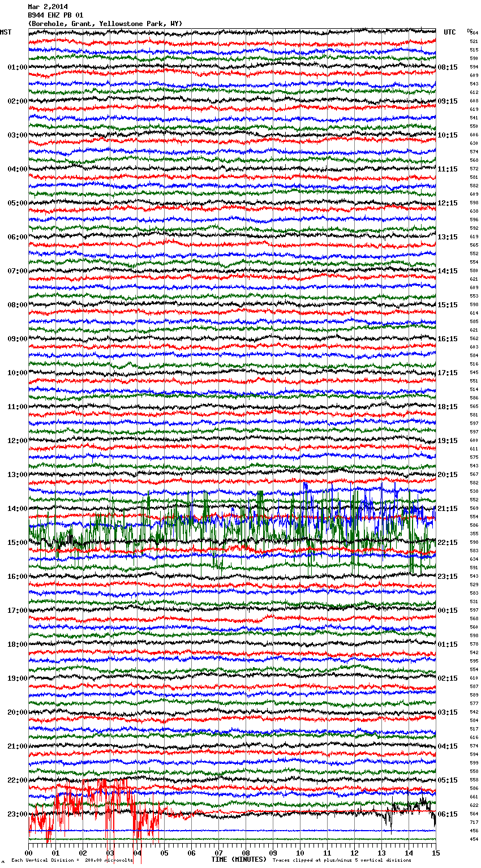Click the 'Traces clipped at plus/minus 5 vertical divisions' note

click(342, 860)
